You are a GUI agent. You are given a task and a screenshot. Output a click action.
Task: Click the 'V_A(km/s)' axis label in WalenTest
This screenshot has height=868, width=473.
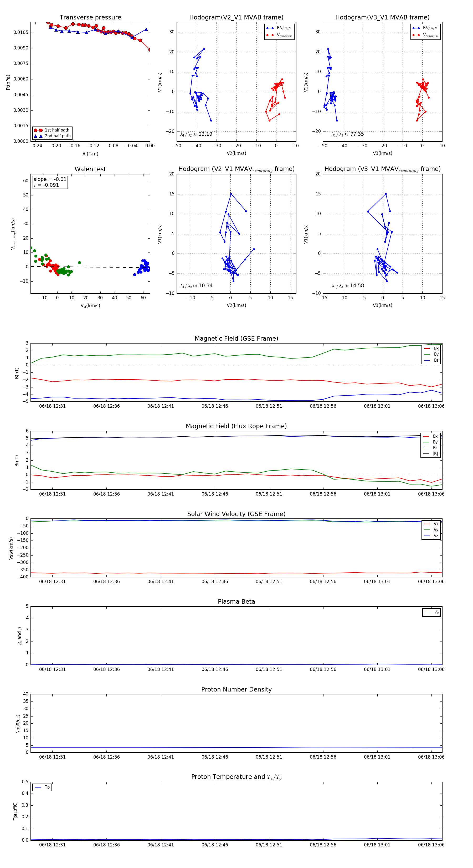pyautogui.click(x=90, y=306)
